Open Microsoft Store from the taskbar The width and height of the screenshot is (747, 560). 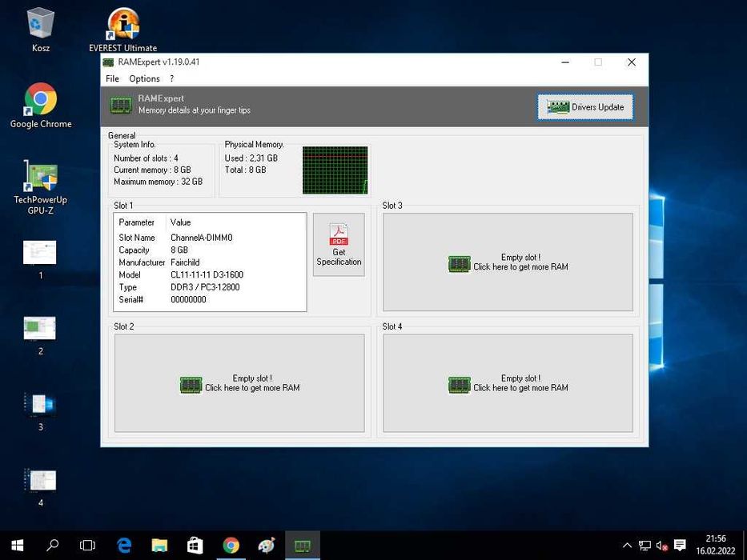195,546
